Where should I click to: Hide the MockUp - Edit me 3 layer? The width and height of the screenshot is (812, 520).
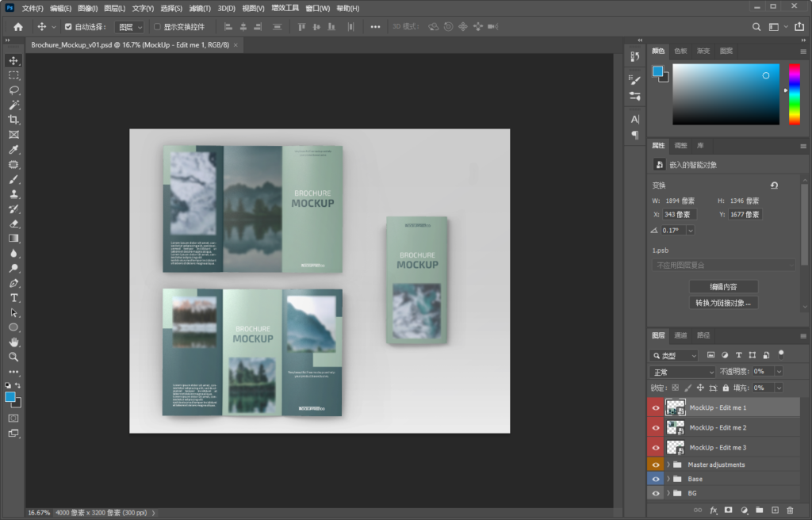click(656, 448)
